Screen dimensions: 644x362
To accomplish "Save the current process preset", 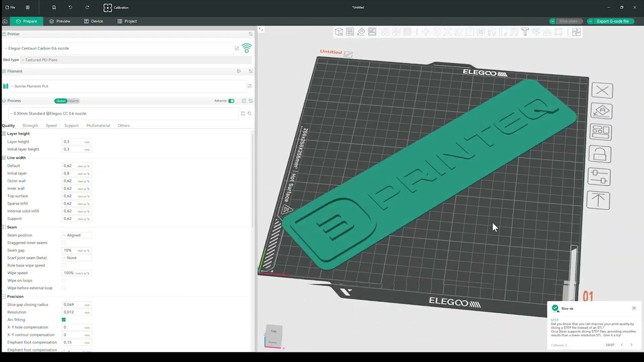I will [243, 114].
